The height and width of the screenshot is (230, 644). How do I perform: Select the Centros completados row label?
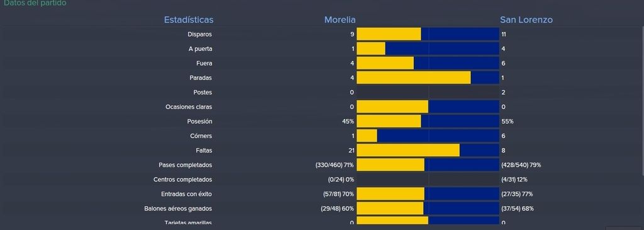coord(183,180)
